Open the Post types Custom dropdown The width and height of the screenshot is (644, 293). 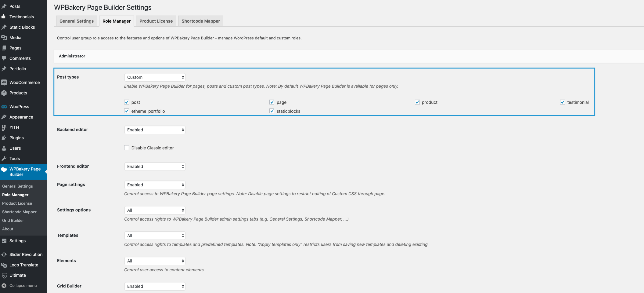point(155,77)
